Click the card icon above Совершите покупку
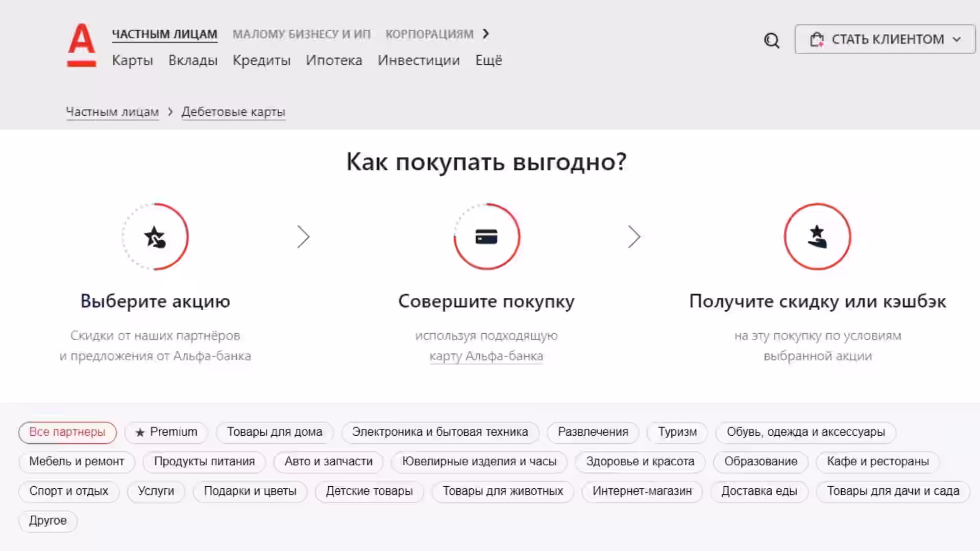Image resolution: width=980 pixels, height=551 pixels. 486,237
